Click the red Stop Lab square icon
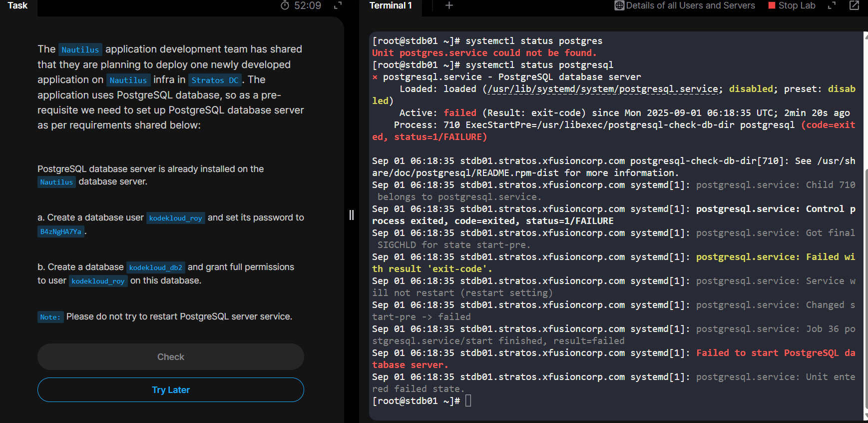This screenshot has height=423, width=868. coord(772,5)
